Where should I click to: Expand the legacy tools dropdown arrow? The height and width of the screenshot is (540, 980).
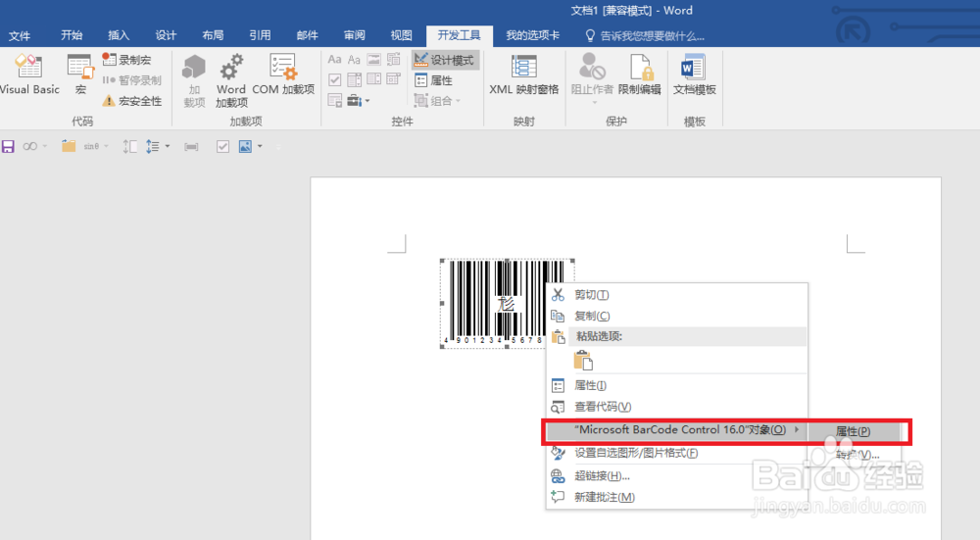[x=367, y=101]
